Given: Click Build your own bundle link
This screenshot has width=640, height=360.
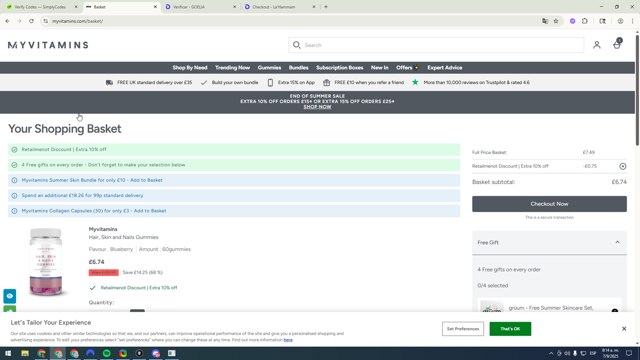Looking at the screenshot, I should (235, 82).
